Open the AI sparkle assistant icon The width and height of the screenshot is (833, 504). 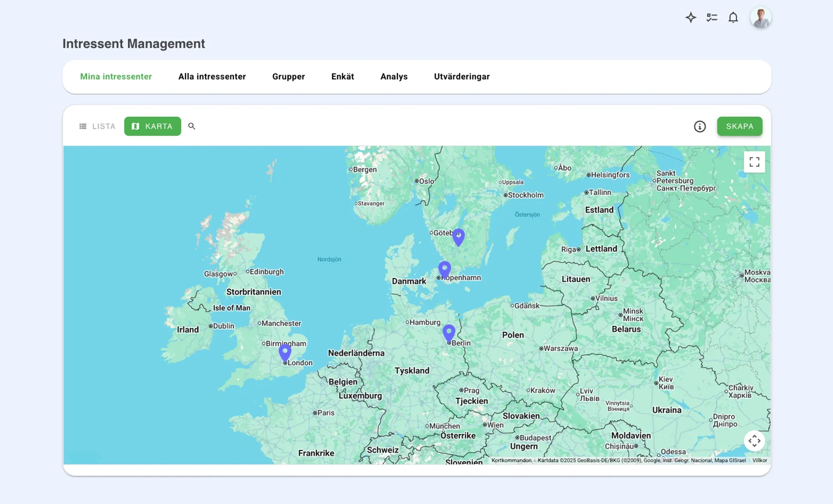pyautogui.click(x=690, y=18)
